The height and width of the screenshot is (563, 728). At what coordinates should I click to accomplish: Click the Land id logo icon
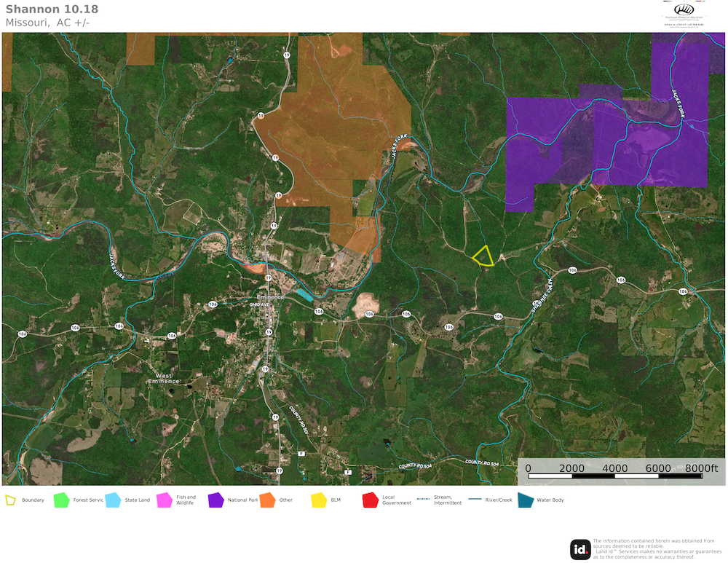(580, 548)
